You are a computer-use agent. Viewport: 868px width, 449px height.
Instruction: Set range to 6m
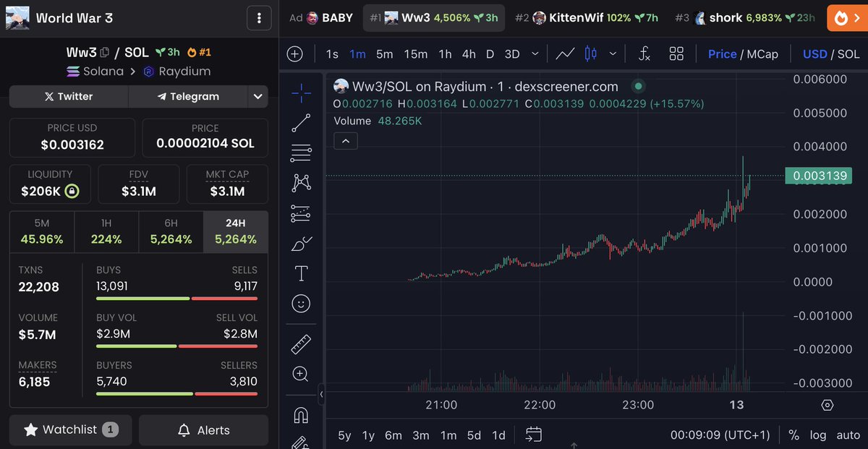[393, 435]
